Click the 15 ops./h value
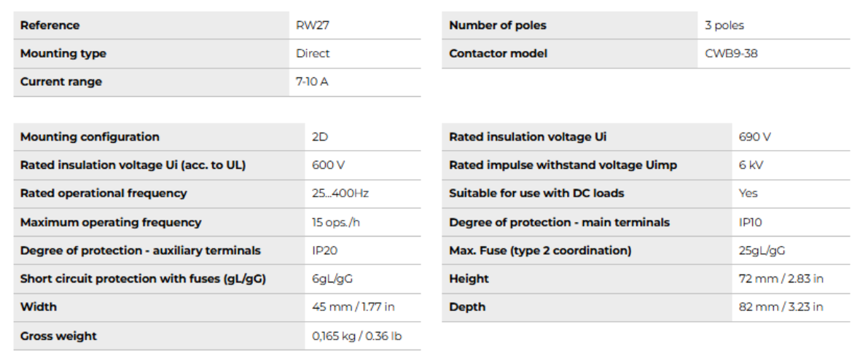This screenshot has width=868, height=364. (336, 223)
